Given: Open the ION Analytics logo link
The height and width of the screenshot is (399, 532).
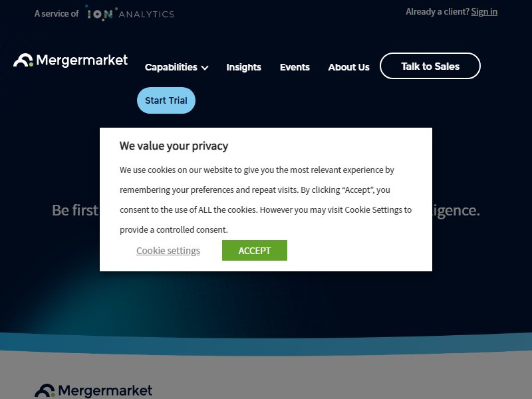Looking at the screenshot, I should (x=129, y=13).
